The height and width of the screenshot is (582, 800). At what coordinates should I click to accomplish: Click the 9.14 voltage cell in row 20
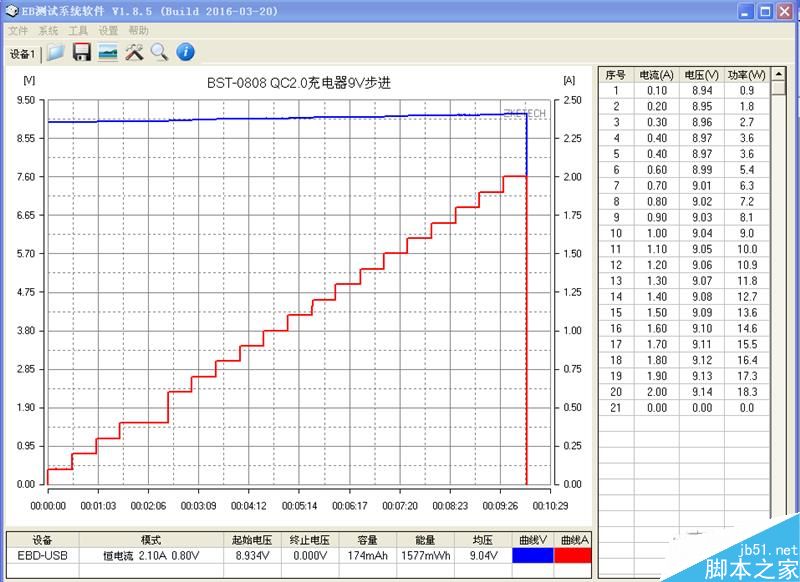coord(702,392)
